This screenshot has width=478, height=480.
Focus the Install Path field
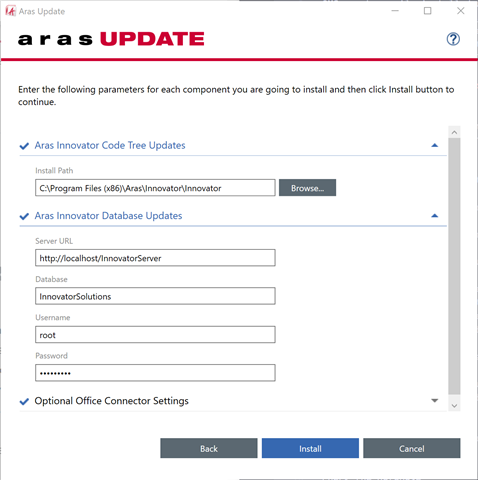click(x=155, y=188)
